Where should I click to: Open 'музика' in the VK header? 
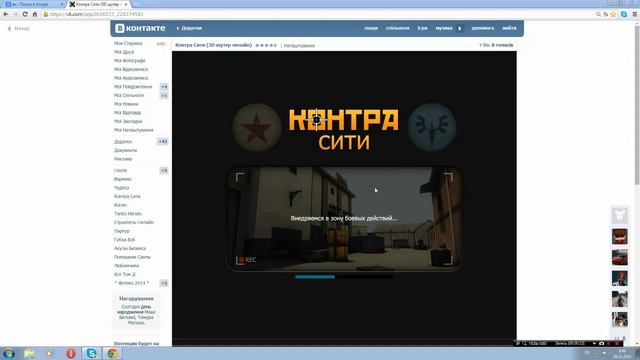click(x=444, y=28)
